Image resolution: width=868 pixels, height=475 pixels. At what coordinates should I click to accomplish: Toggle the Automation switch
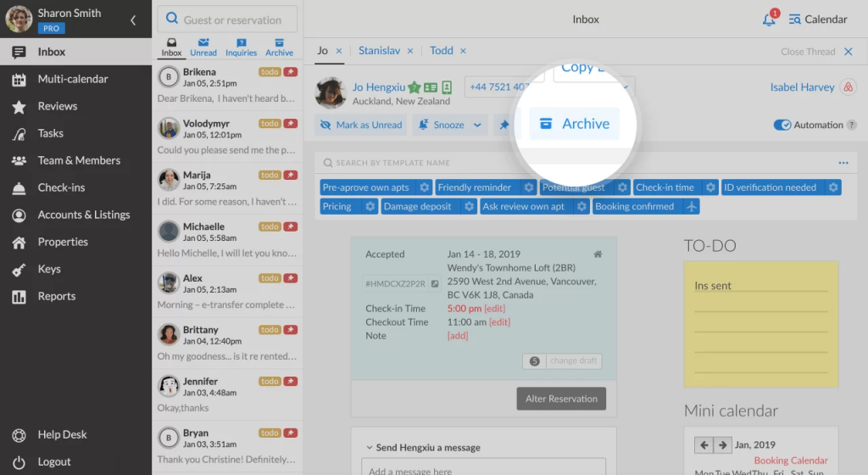pos(782,126)
